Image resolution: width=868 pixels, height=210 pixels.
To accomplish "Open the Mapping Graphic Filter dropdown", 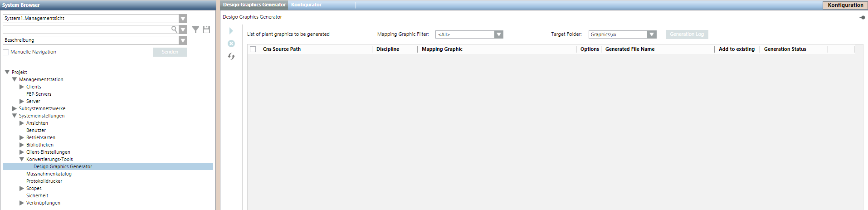I will click(498, 34).
